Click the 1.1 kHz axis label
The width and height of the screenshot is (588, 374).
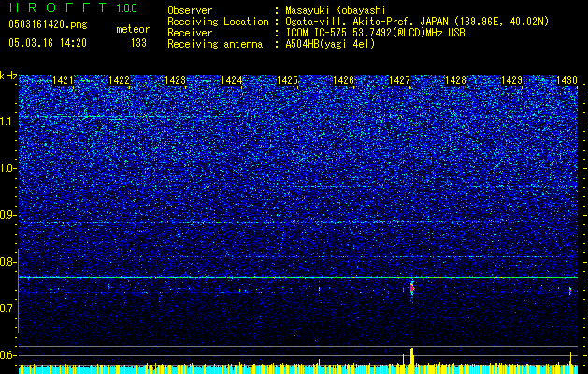point(7,122)
